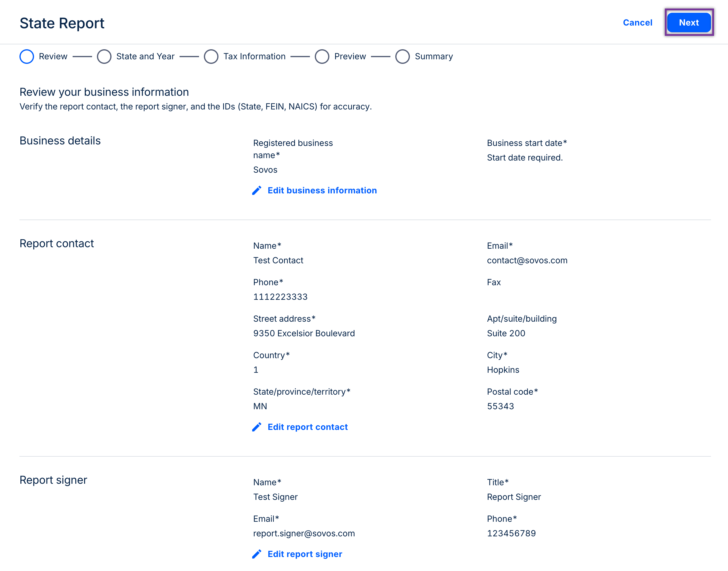Select the Preview step circle

[x=322, y=57]
